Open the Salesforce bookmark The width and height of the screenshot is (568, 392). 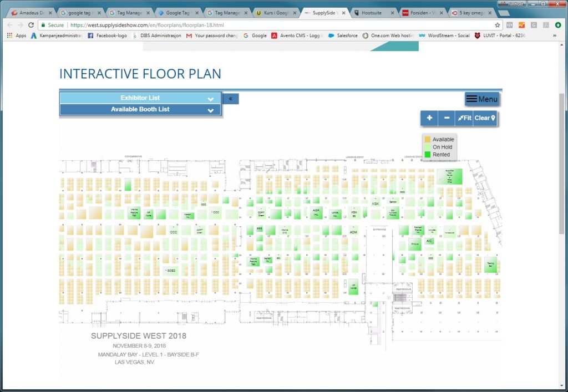pyautogui.click(x=343, y=35)
